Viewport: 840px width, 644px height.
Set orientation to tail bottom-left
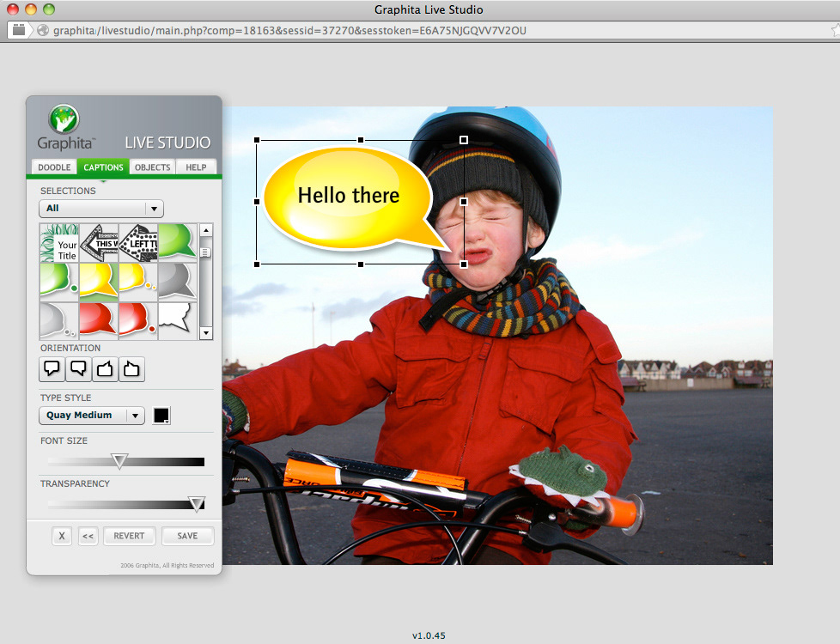52,369
